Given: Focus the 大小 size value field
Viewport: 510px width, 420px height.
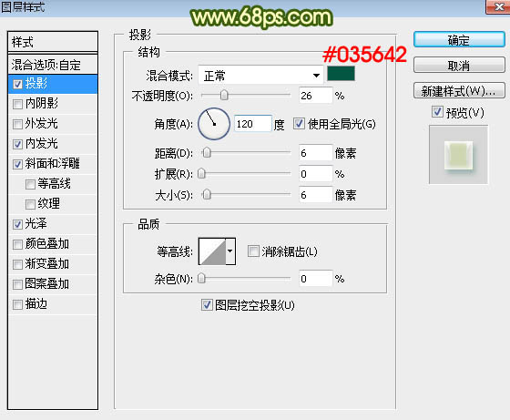Looking at the screenshot, I should 315,195.
